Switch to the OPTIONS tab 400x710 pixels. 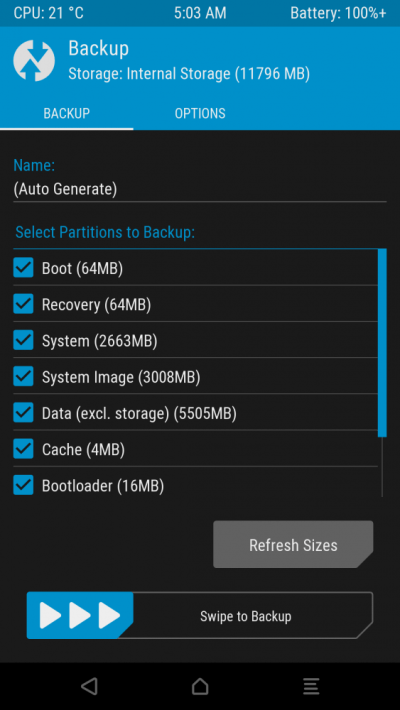pos(200,113)
